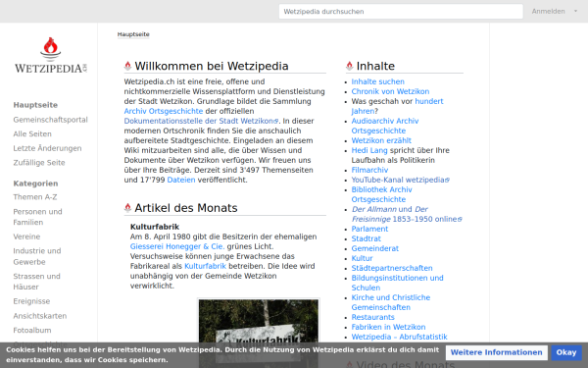This screenshot has width=588, height=368.
Task: Click Weitere Informationen cookie button
Action: (x=496, y=352)
